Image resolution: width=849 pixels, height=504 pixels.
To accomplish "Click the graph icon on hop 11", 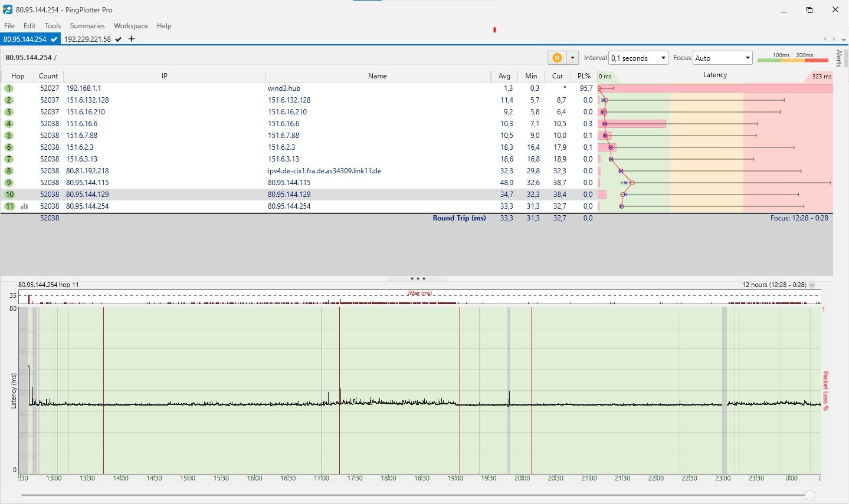I will tap(25, 206).
